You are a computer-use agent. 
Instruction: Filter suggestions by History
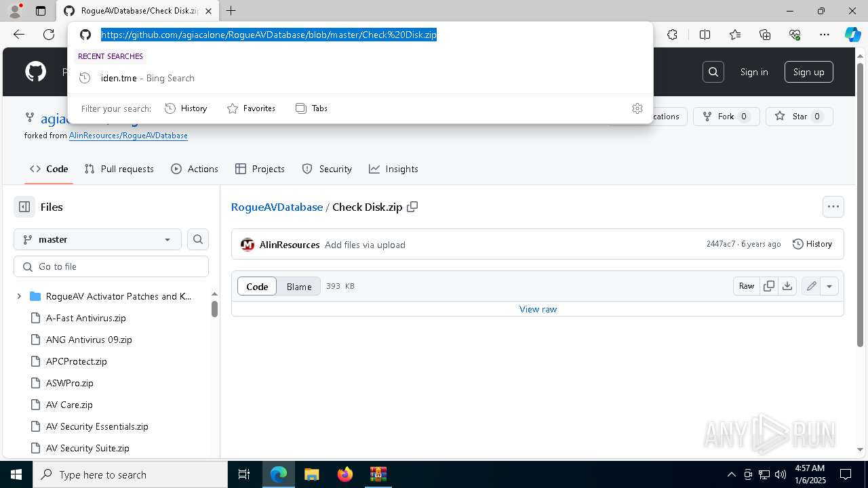point(186,108)
